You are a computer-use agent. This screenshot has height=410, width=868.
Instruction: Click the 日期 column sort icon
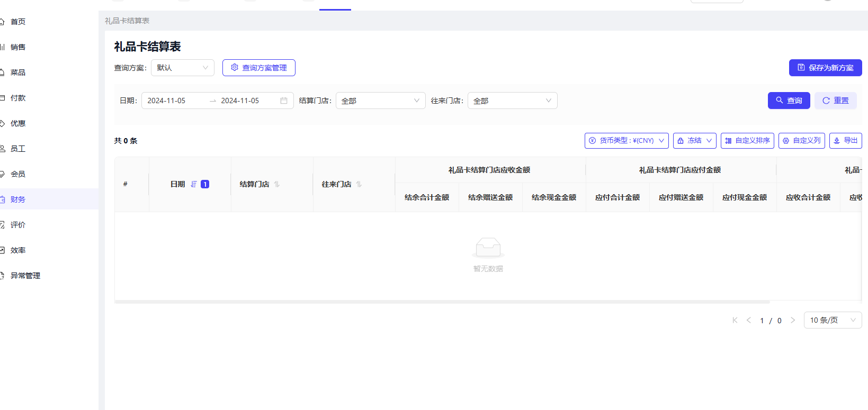194,184
